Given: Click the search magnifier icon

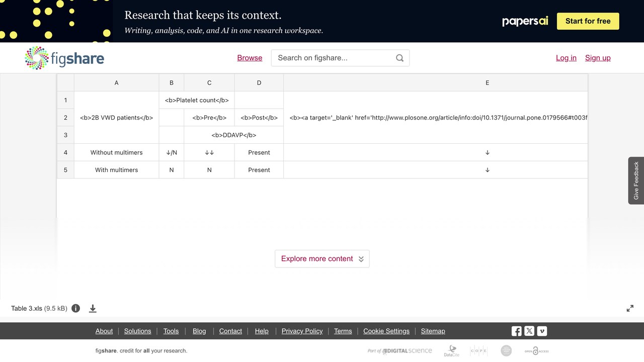Looking at the screenshot, I should pos(399,58).
